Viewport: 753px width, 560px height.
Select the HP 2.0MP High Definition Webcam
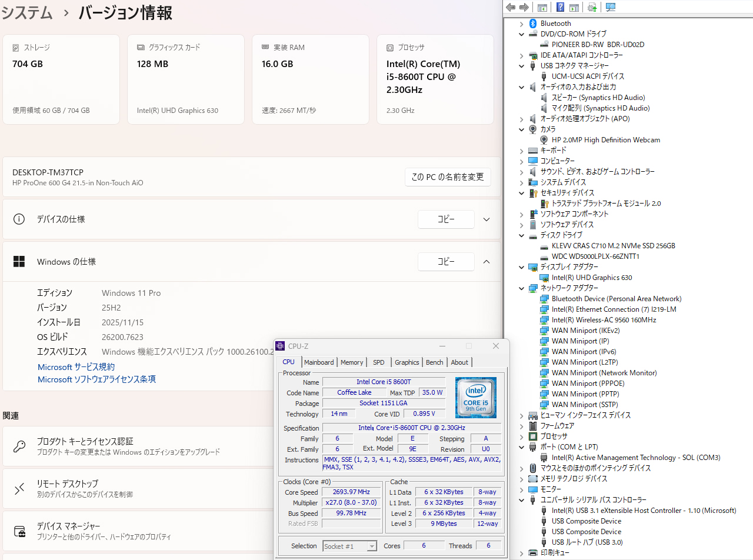pyautogui.click(x=605, y=140)
